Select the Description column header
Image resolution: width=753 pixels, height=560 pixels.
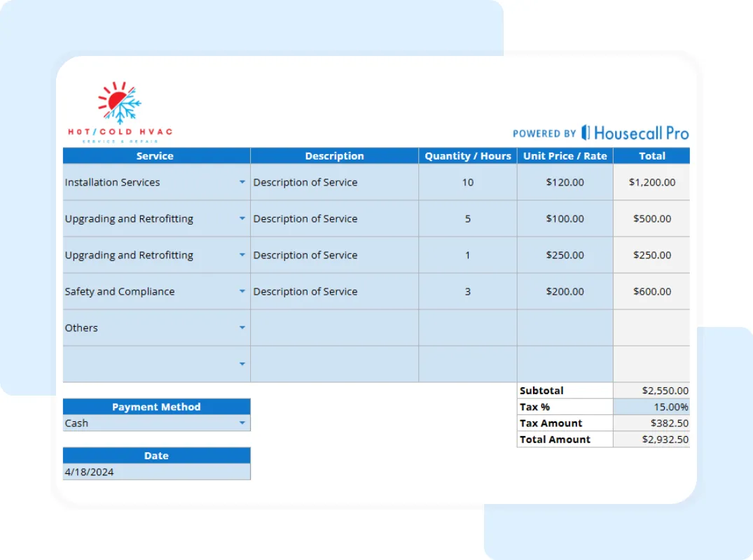point(334,155)
